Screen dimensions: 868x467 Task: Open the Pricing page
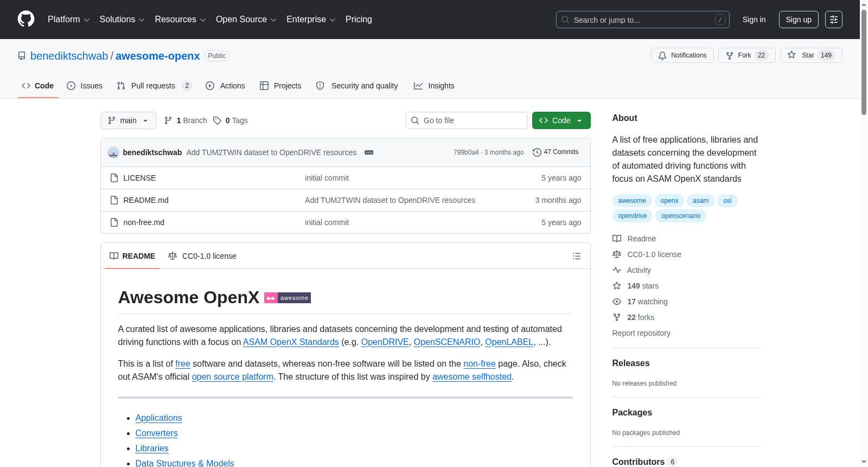click(x=359, y=20)
